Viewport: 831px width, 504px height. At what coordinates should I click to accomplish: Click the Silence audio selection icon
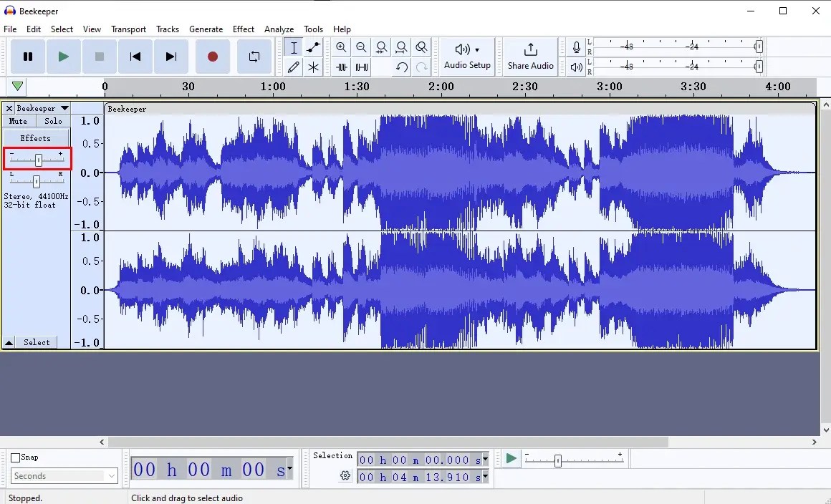(x=361, y=67)
